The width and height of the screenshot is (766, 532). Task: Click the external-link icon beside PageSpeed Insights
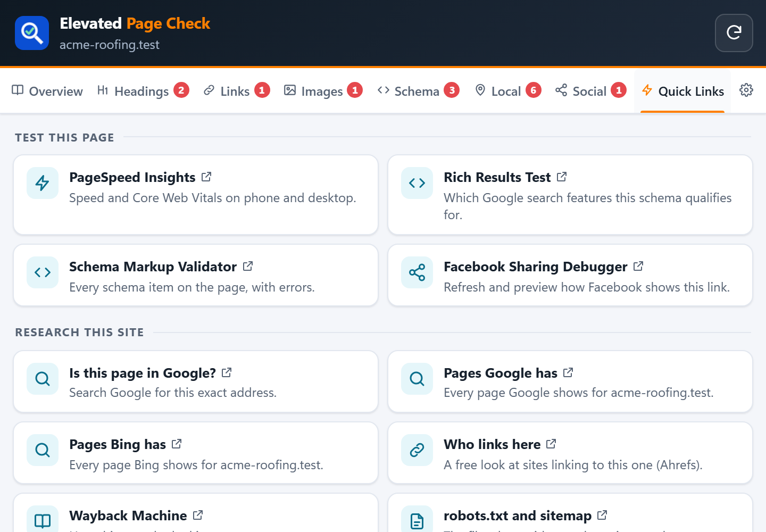pos(206,177)
